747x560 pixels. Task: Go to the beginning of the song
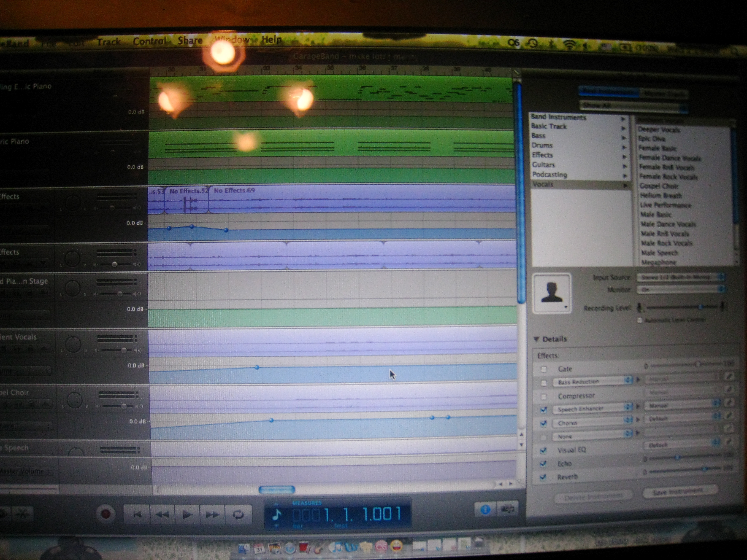click(137, 514)
